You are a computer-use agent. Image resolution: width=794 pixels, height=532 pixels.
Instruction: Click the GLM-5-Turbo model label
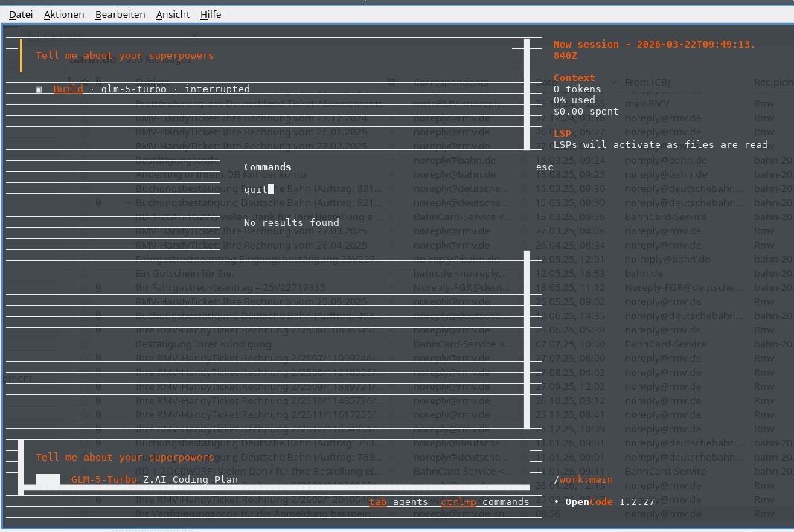click(104, 479)
